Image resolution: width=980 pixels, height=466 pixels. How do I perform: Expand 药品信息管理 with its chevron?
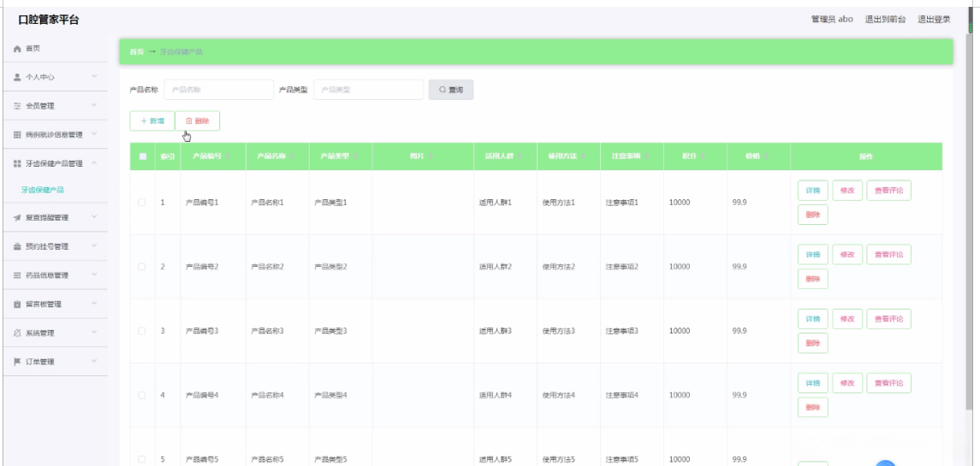(94, 274)
